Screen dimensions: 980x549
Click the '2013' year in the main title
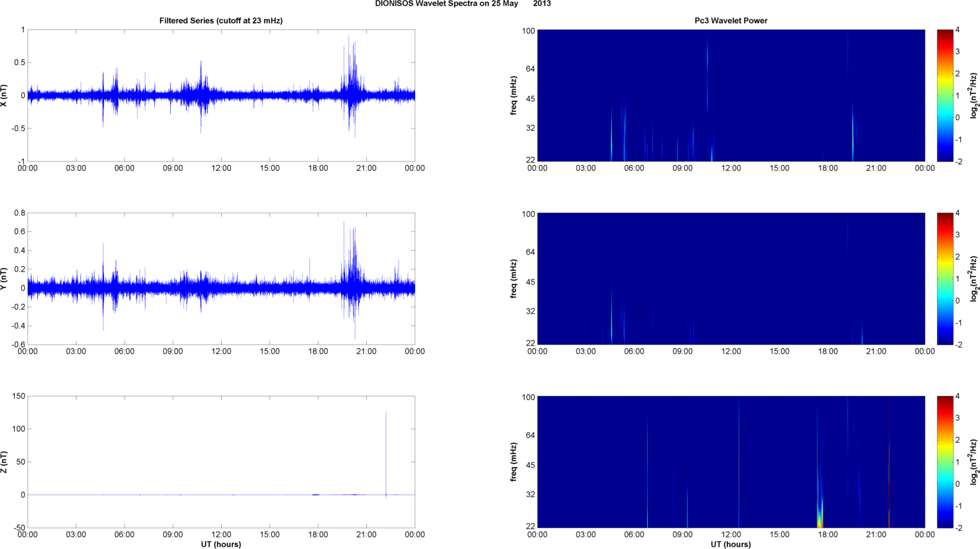tap(542, 4)
